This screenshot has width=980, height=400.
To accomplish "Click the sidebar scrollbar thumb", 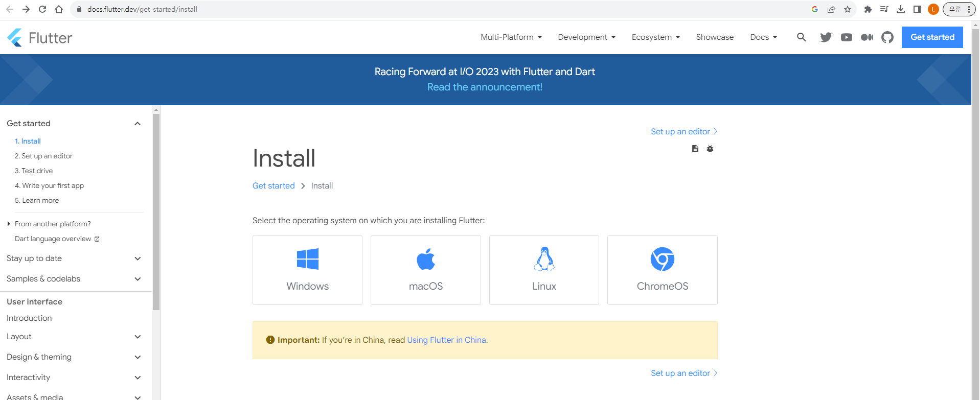I will tap(156, 211).
